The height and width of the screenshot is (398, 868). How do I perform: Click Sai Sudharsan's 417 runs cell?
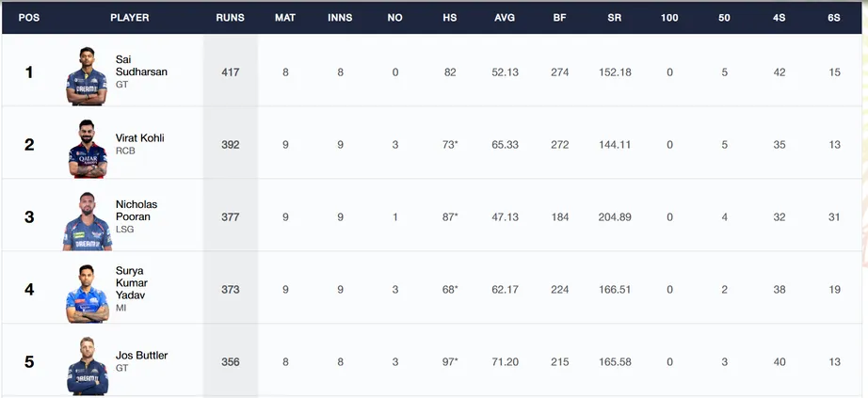click(x=231, y=72)
